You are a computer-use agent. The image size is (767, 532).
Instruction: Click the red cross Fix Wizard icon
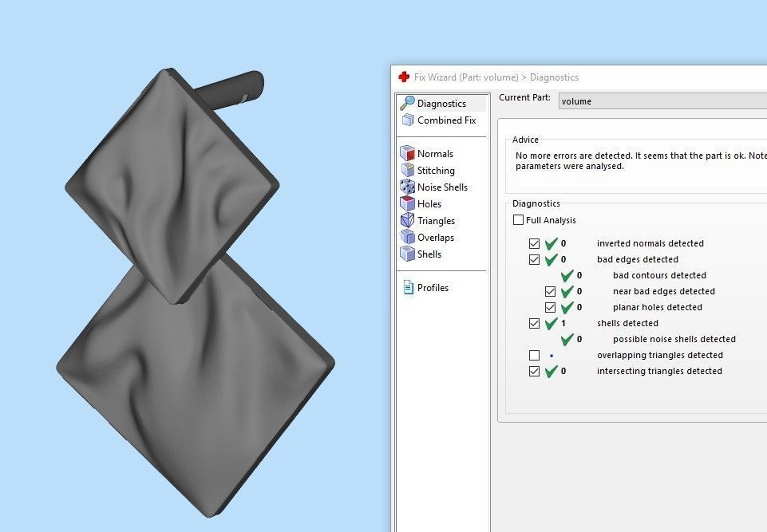click(404, 77)
